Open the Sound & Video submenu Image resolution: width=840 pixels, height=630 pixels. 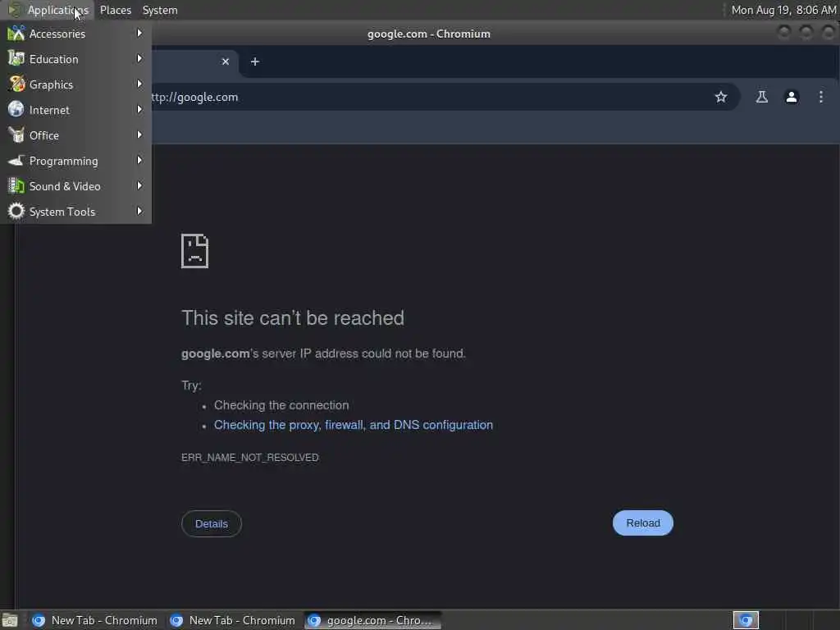[75, 186]
